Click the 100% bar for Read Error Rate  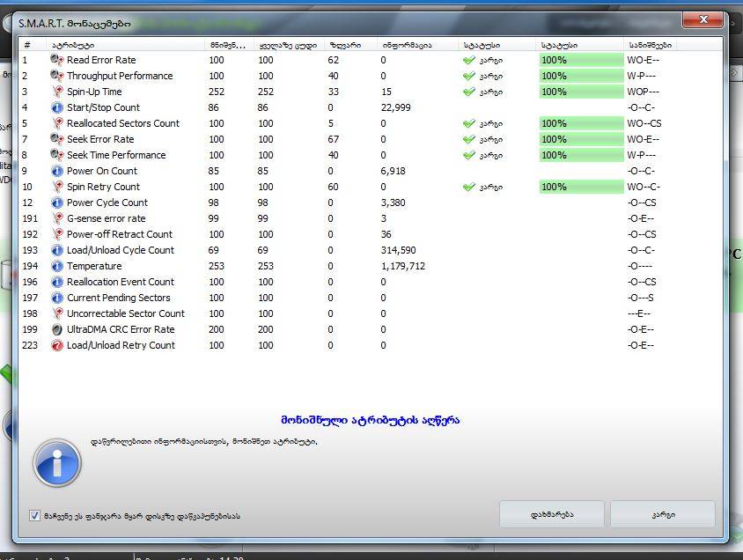point(581,60)
